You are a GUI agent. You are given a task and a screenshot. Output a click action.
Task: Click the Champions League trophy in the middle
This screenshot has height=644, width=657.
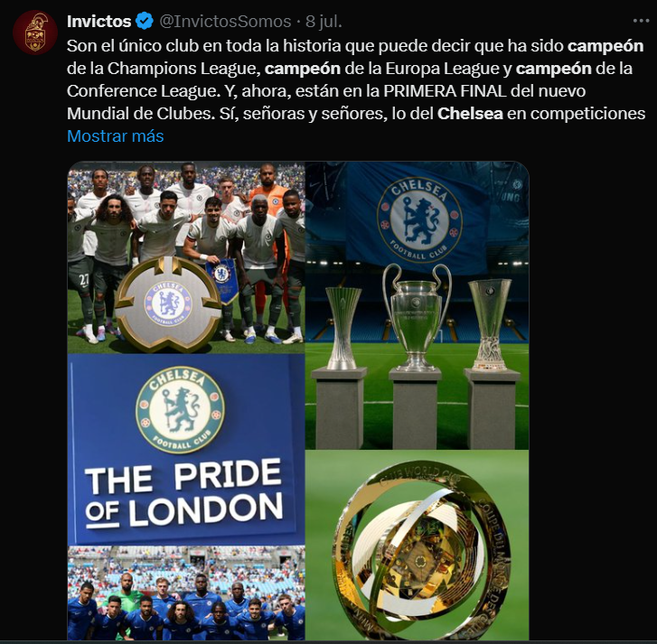(x=417, y=317)
